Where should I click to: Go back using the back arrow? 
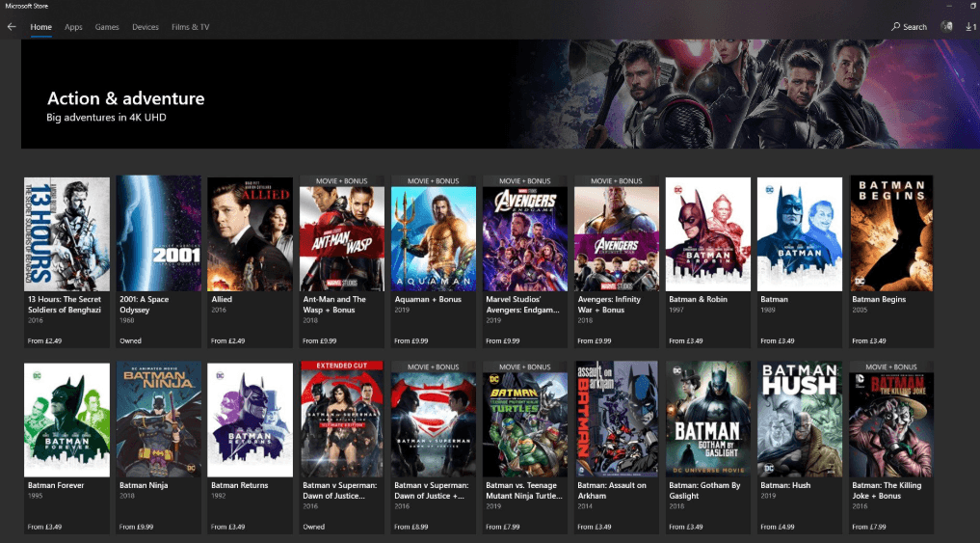tap(12, 27)
